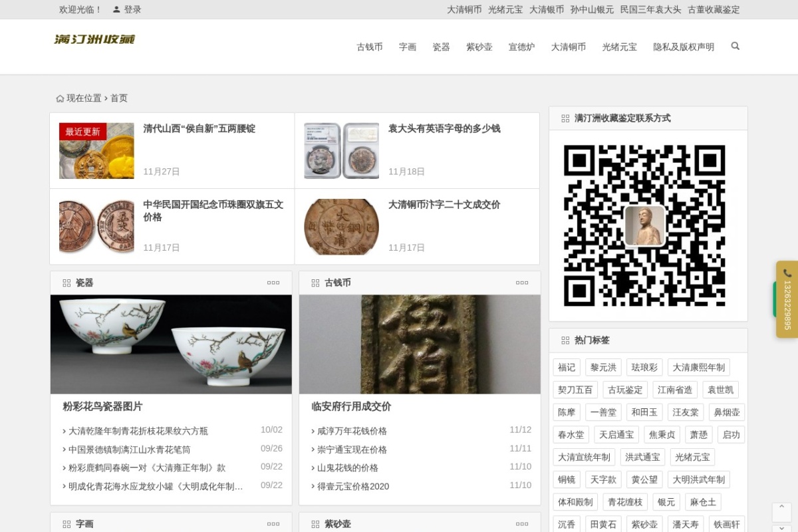Screen dimensions: 798x532
Task: Open the 紫砂壶 navigation menu item
Action: [x=479, y=47]
